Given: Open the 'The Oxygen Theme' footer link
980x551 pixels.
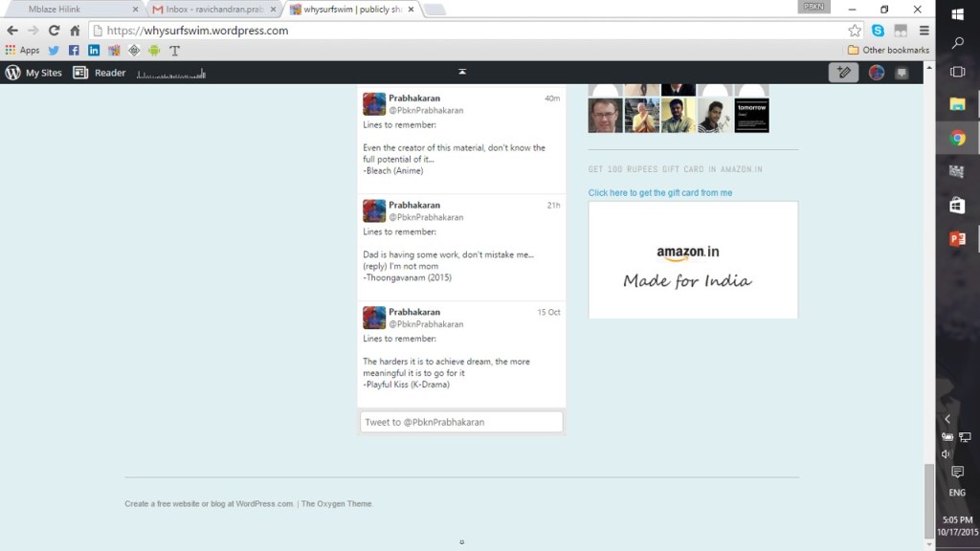Looking at the screenshot, I should (337, 504).
